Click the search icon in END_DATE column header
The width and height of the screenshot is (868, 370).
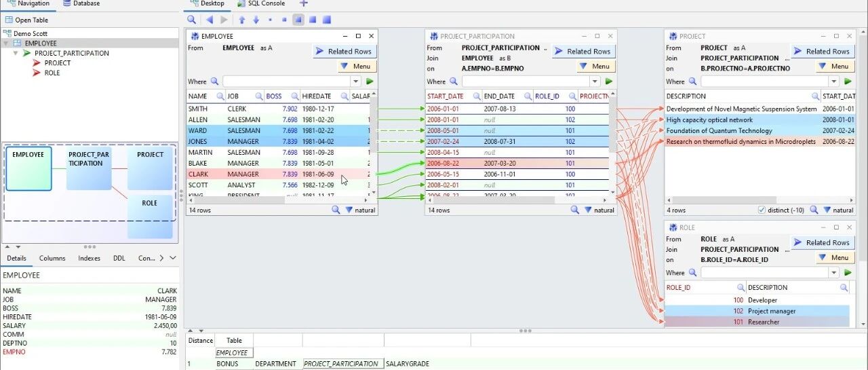528,96
